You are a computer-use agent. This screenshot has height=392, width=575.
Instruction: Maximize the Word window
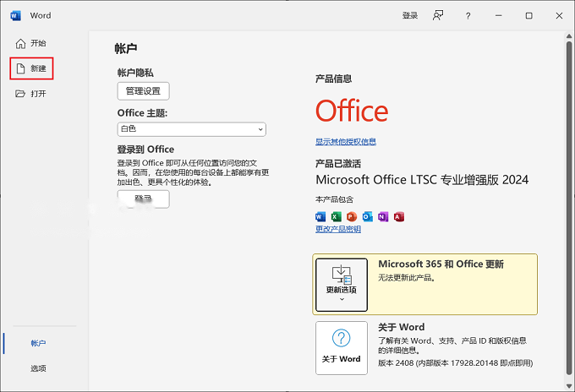coord(528,15)
